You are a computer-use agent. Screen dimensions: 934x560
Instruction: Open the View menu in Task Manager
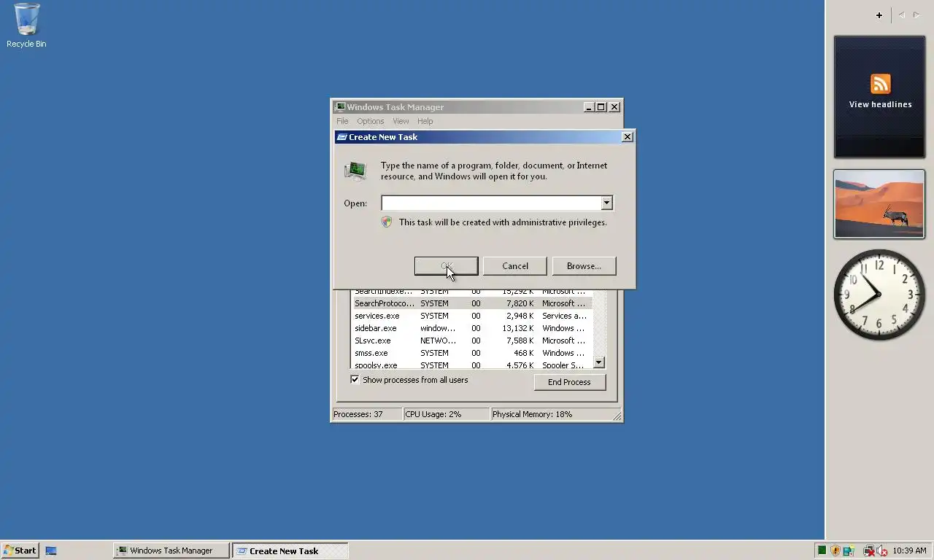click(x=401, y=121)
